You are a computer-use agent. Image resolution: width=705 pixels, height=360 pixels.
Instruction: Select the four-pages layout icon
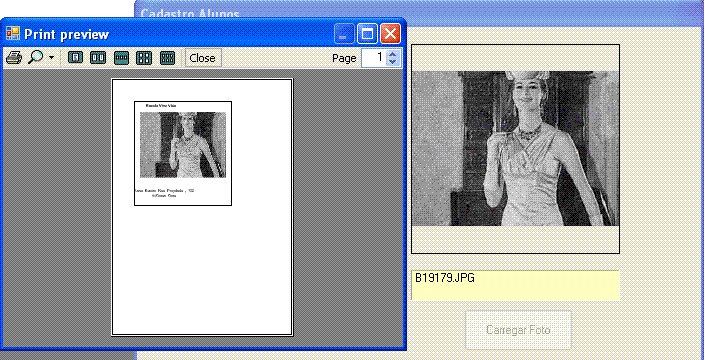click(x=144, y=58)
